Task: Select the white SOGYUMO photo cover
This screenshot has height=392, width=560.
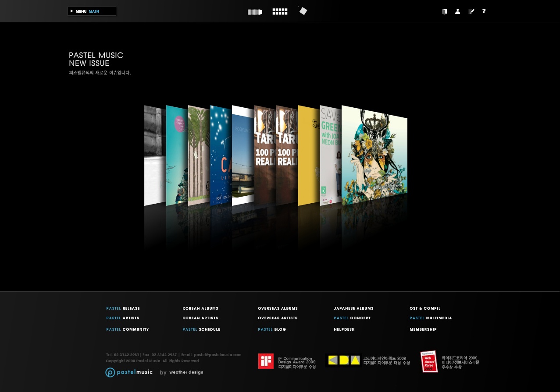Action: pos(243,155)
